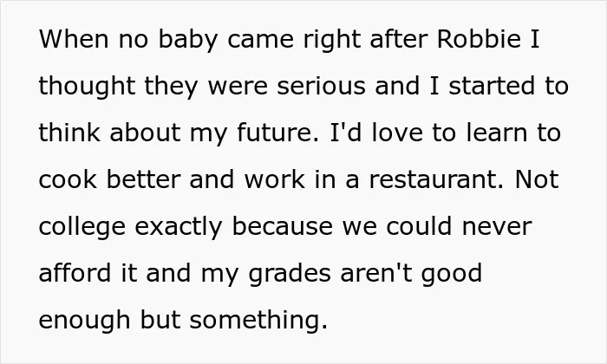
Task: Click the word 'enough' starting last line
Action: coord(84,322)
